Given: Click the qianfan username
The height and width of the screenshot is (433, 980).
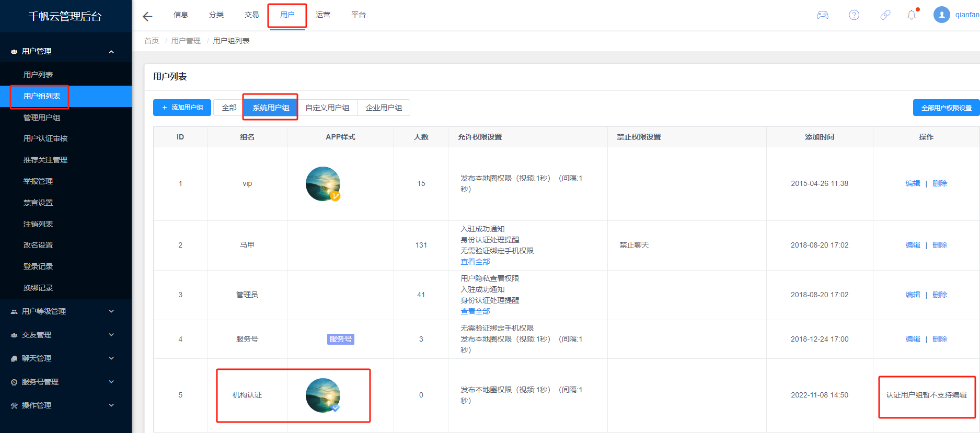Looking at the screenshot, I should (x=967, y=15).
